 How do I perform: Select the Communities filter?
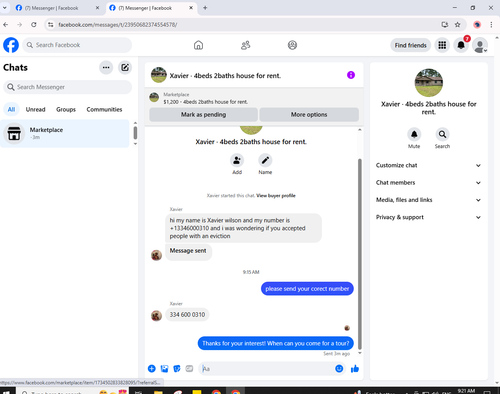pyautogui.click(x=104, y=109)
